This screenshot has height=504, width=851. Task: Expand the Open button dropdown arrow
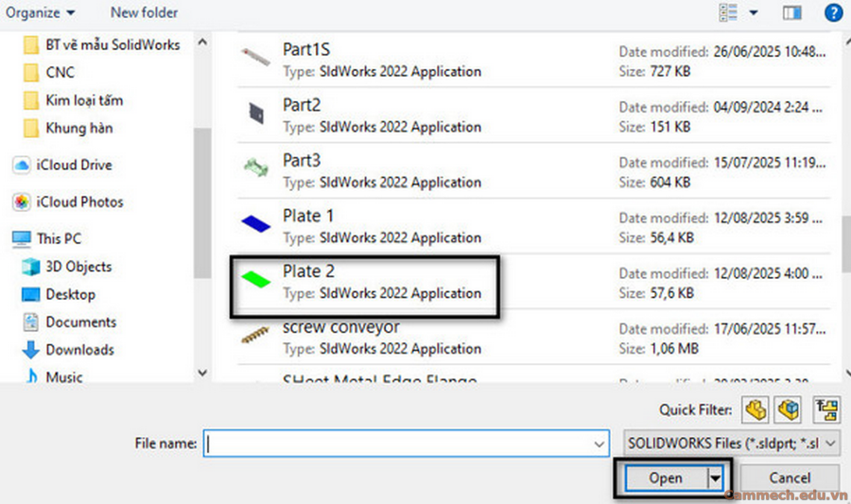(x=716, y=478)
